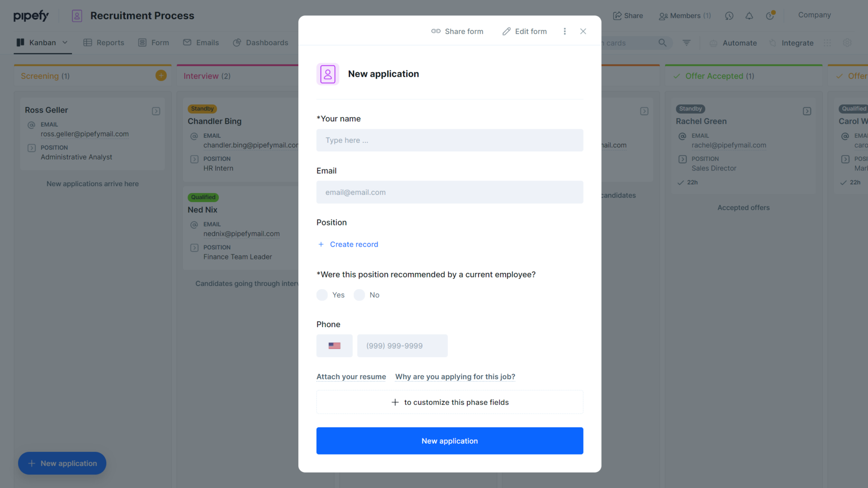The width and height of the screenshot is (868, 488).
Task: Click the search magnifier in the cards field
Action: tap(662, 42)
